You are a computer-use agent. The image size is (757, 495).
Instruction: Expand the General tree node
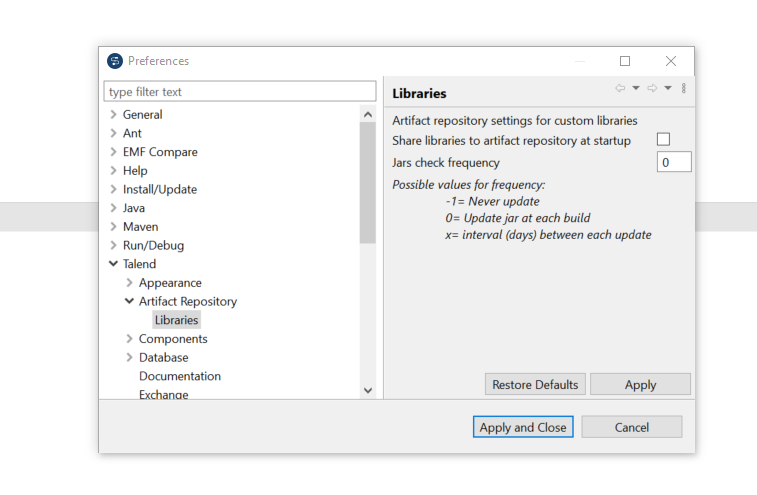pyautogui.click(x=113, y=114)
